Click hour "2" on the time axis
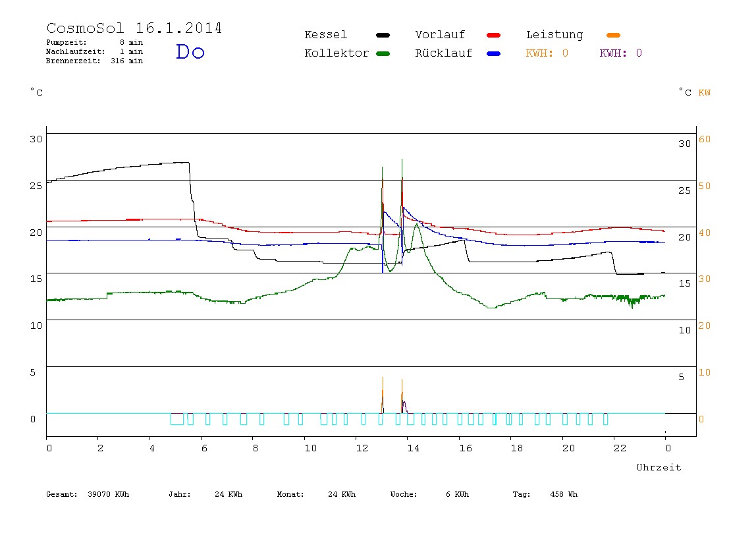 point(100,448)
